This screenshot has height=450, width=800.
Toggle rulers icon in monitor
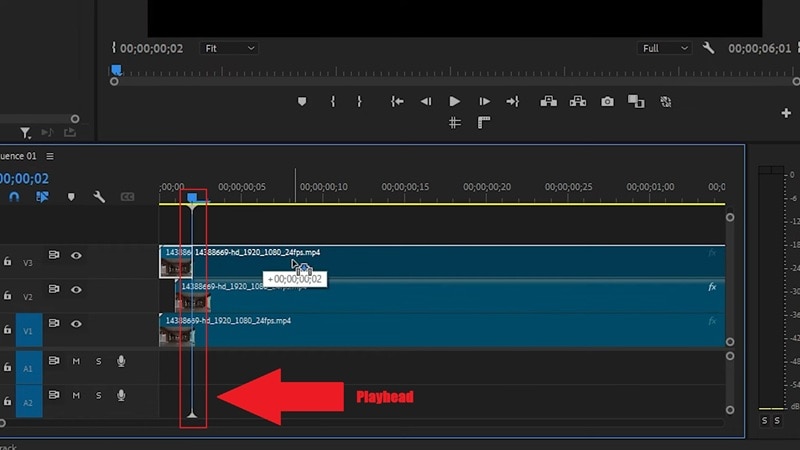pyautogui.click(x=484, y=122)
